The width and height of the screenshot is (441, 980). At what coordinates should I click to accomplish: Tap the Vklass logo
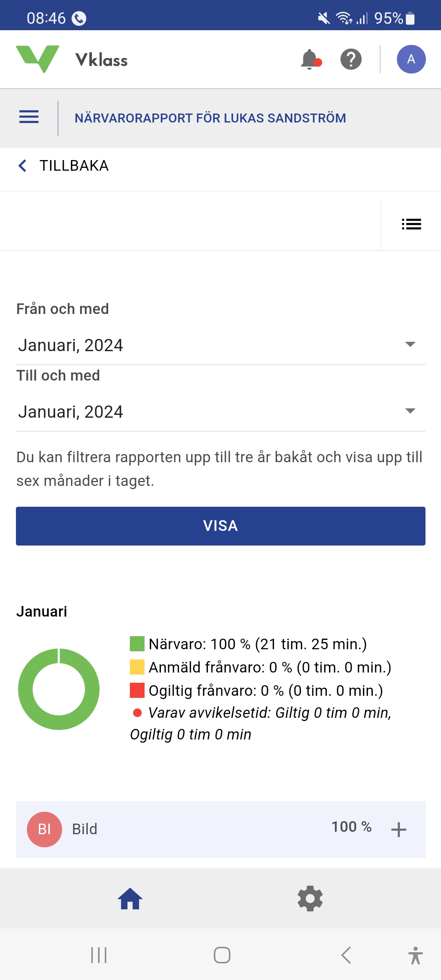pos(72,60)
